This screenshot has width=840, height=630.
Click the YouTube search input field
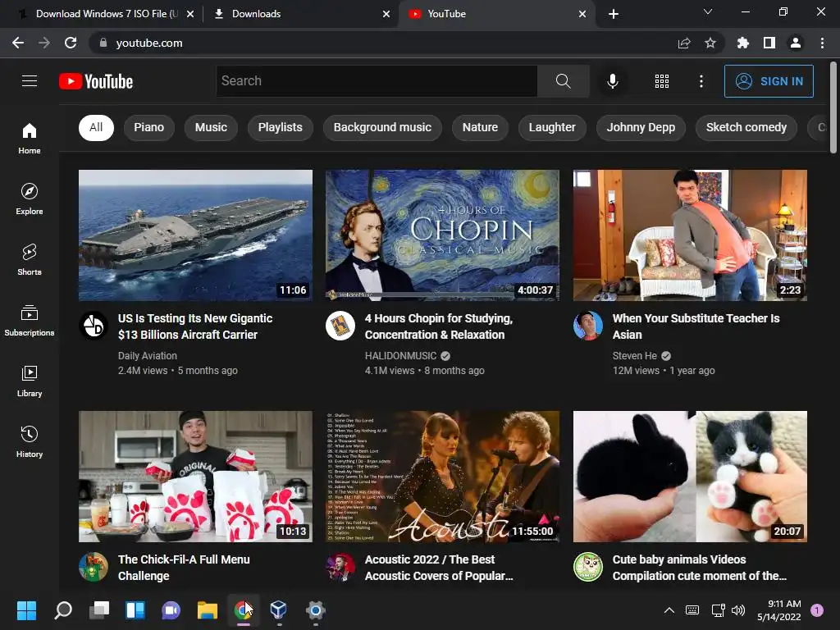pos(377,81)
